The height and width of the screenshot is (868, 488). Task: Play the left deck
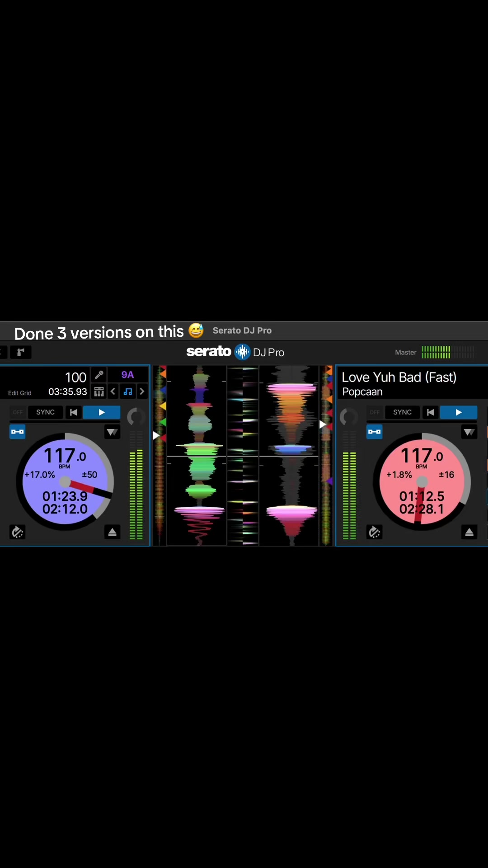[x=102, y=412]
